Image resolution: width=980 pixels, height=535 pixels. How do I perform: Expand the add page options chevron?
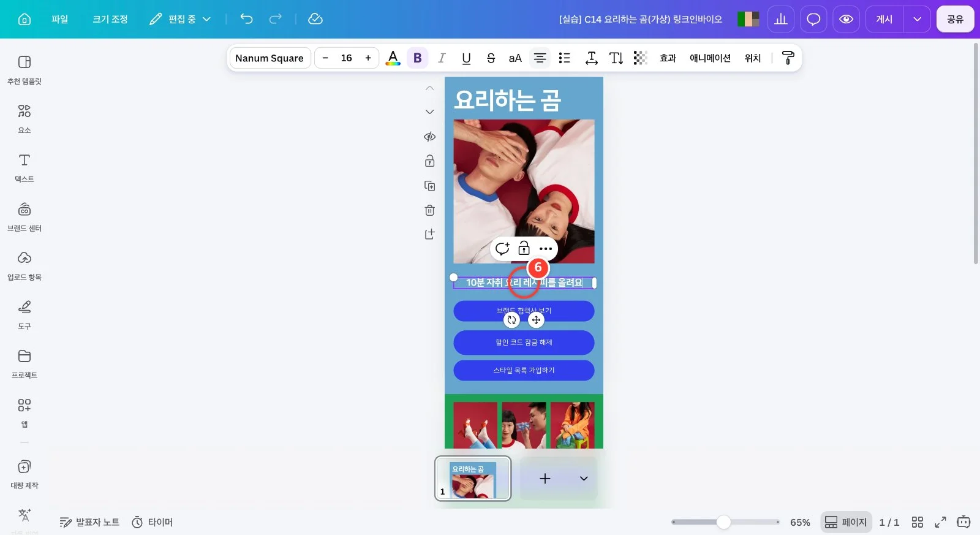tap(584, 478)
